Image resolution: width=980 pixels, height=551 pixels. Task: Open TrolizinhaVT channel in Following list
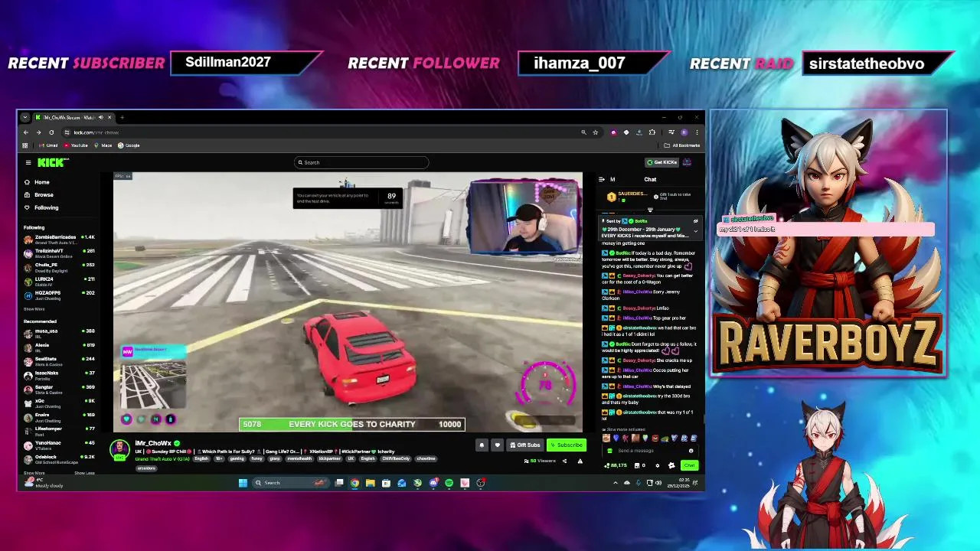click(60, 253)
